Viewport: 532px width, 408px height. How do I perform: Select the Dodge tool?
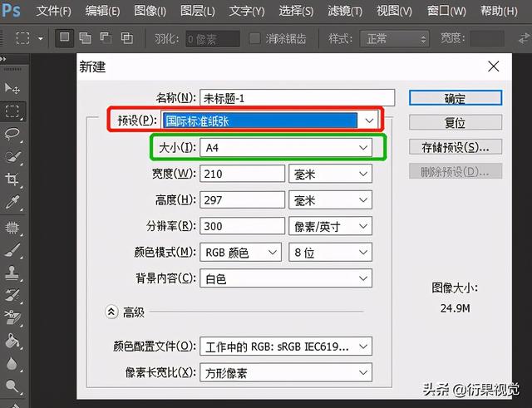tap(12, 386)
